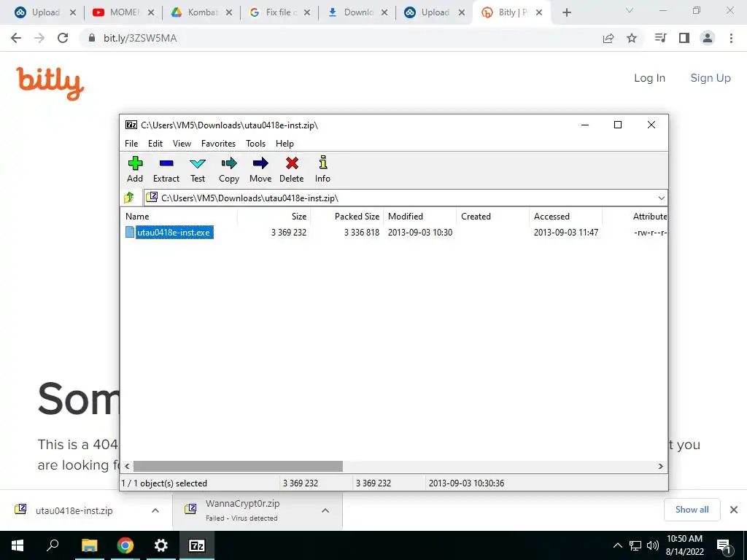The image size is (747, 560).
Task: Open volume control in system tray
Action: tap(653, 545)
